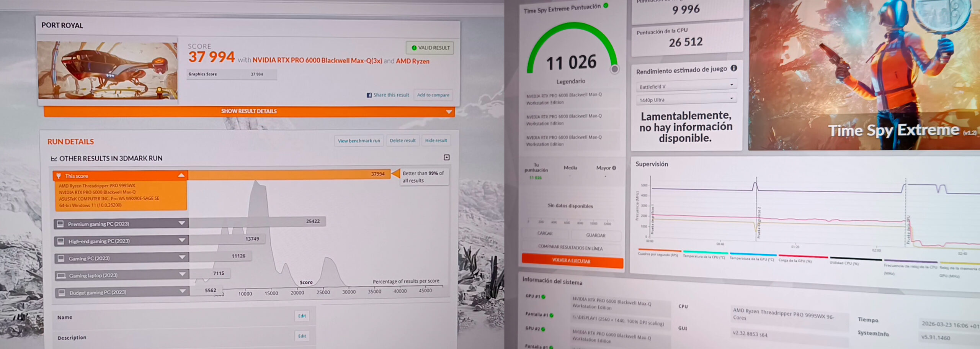Expand High-end gaming PC (2023) row
Image resolution: width=980 pixels, height=349 pixels.
(x=182, y=240)
